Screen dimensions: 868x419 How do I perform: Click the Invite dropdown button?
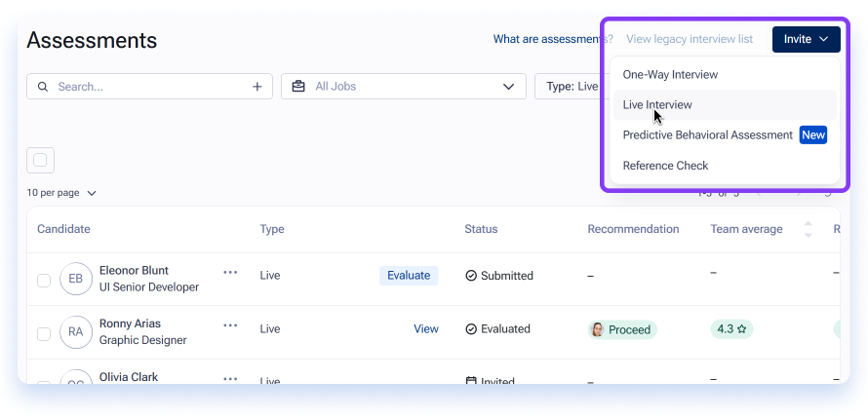(806, 39)
